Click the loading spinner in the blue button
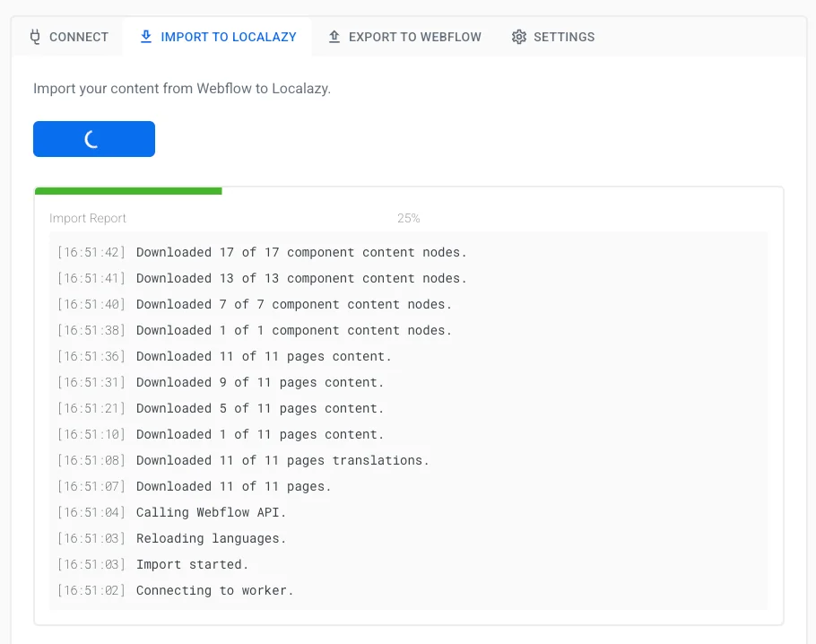Image resolution: width=816 pixels, height=644 pixels. coord(93,139)
